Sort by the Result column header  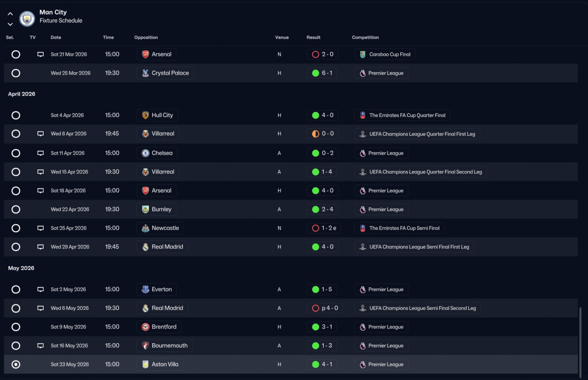coord(313,37)
